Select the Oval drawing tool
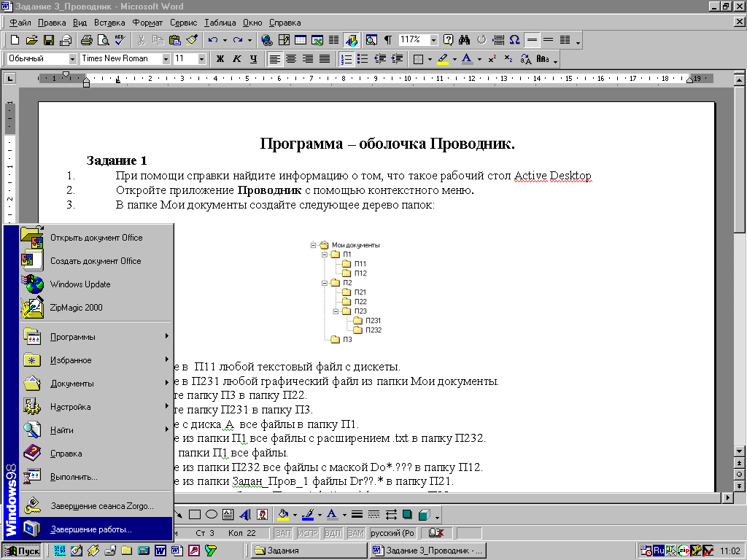The width and height of the screenshot is (747, 560). [212, 514]
